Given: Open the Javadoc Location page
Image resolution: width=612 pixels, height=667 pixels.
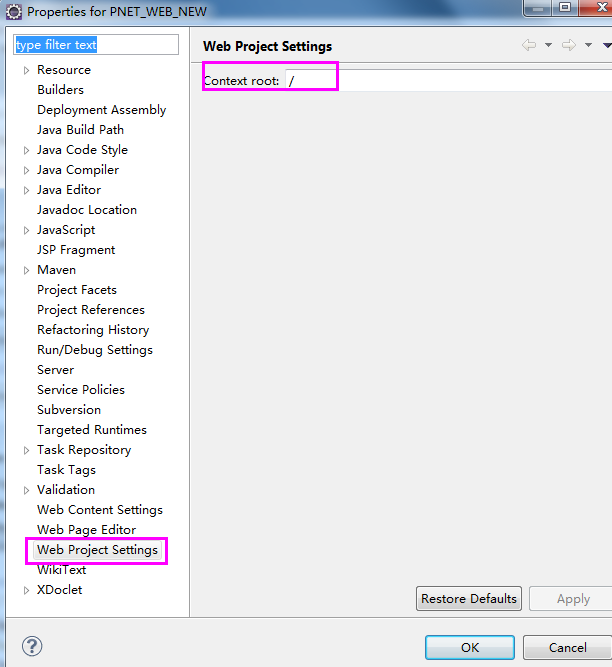Looking at the screenshot, I should tap(87, 210).
